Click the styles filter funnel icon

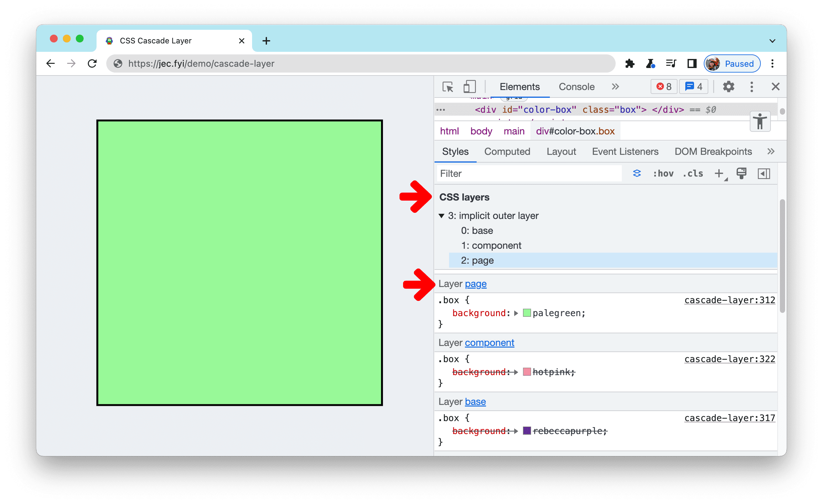[637, 173]
